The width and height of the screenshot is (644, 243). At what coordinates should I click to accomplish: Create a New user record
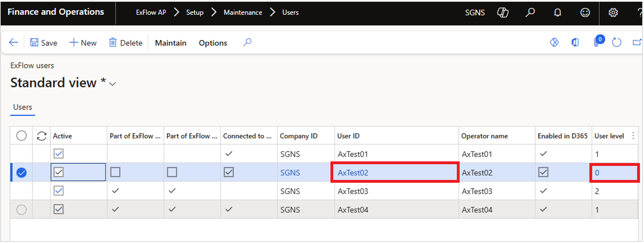tap(83, 43)
